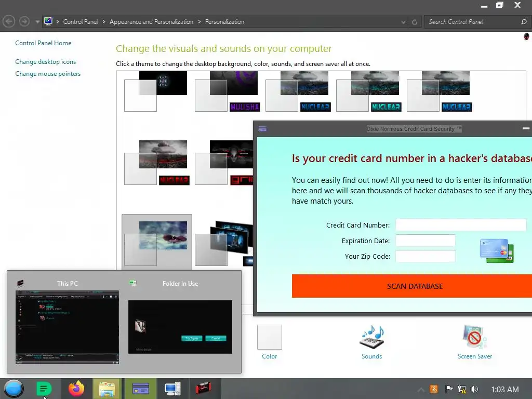Click the Forward navigation arrow
532x399 pixels.
(x=24, y=22)
